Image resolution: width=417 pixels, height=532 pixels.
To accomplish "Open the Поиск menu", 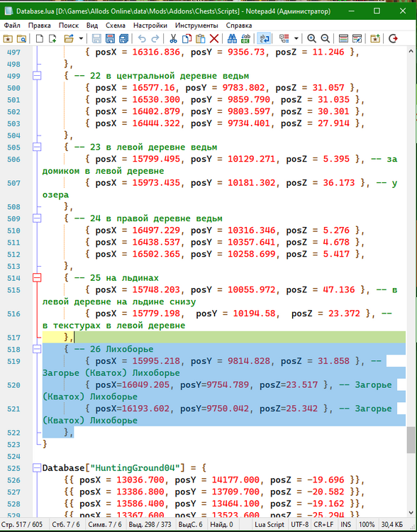I will click(69, 26).
